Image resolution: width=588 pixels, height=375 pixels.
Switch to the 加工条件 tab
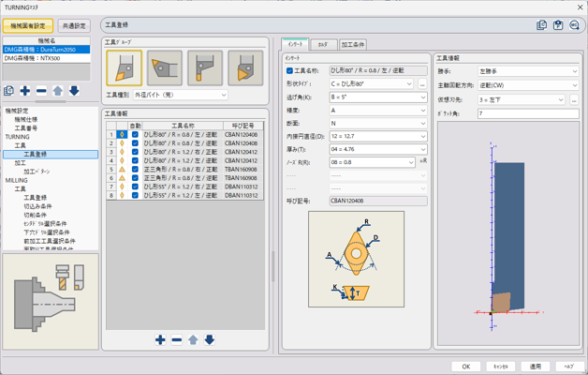click(353, 45)
